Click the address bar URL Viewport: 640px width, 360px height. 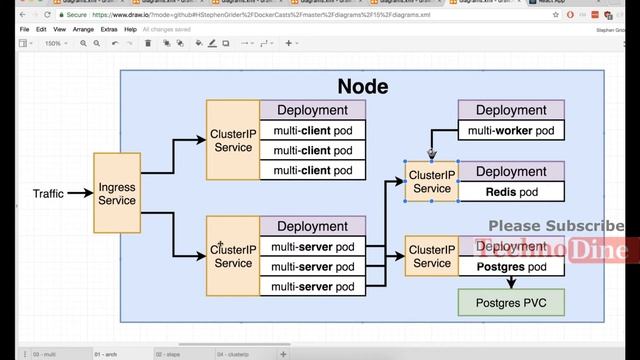pyautogui.click(x=261, y=15)
